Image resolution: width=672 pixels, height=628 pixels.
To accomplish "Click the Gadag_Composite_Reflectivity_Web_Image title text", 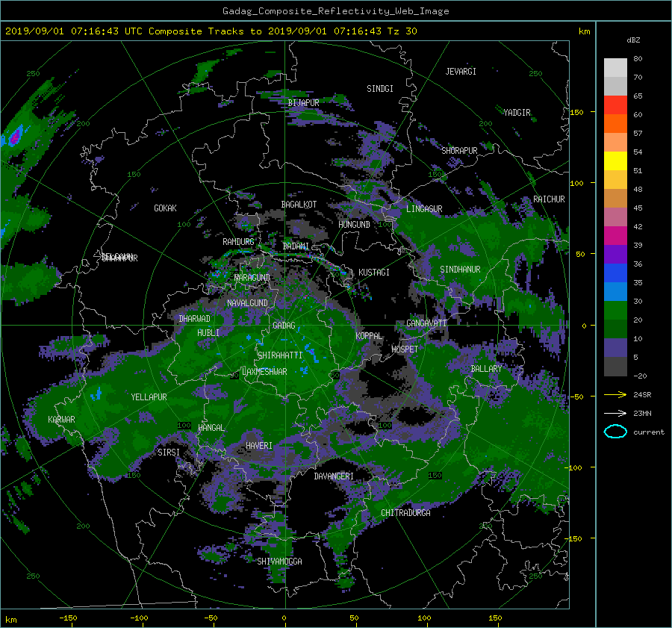I will pos(335,11).
